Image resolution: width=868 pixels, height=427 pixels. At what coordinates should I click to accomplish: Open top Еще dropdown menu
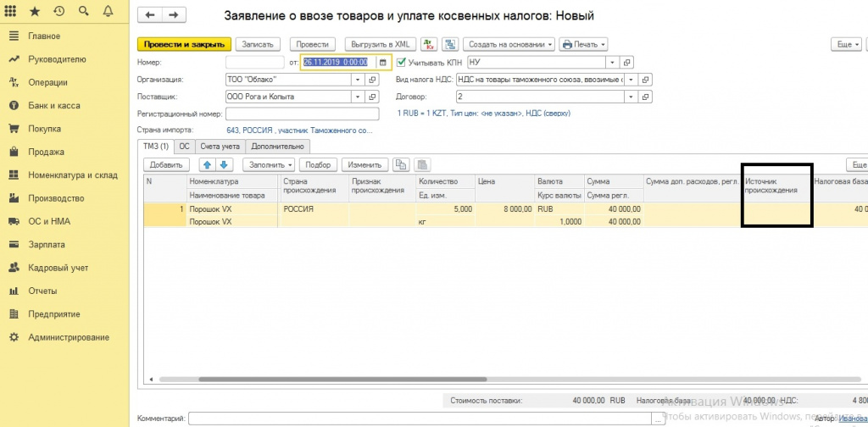[848, 44]
